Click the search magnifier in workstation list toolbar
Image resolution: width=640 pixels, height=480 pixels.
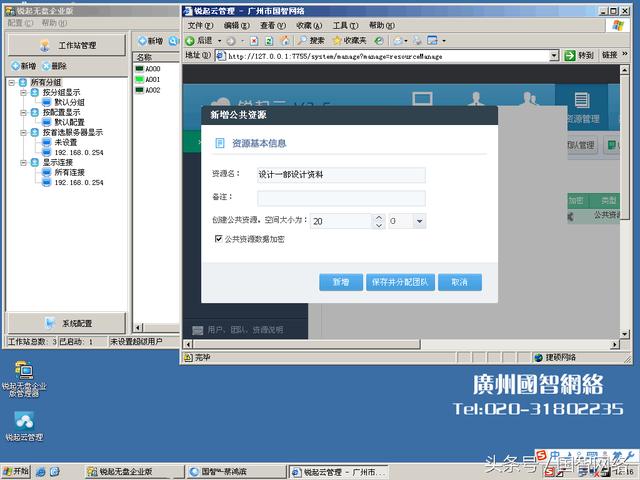(x=173, y=41)
